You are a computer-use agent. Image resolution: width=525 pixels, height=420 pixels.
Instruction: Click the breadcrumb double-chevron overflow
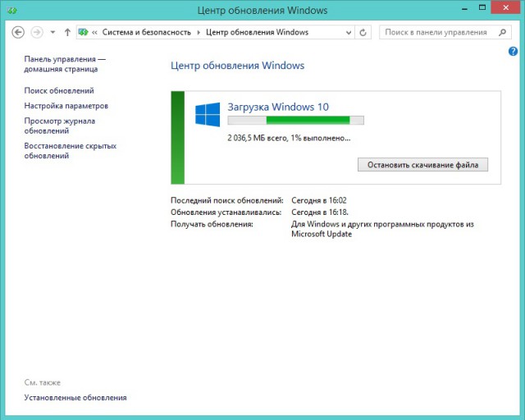click(94, 33)
